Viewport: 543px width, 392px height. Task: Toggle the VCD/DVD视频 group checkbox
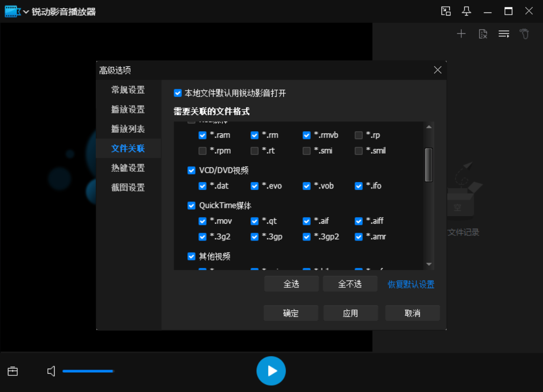click(192, 170)
